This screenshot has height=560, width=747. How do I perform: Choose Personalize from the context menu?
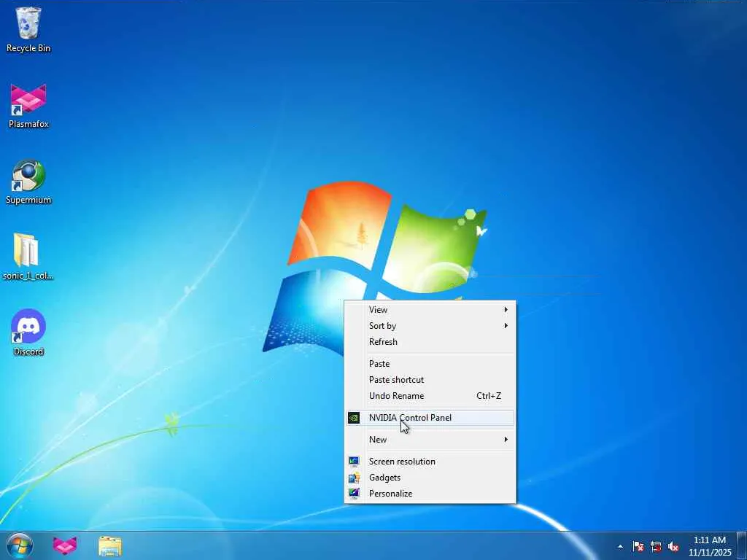click(430, 494)
